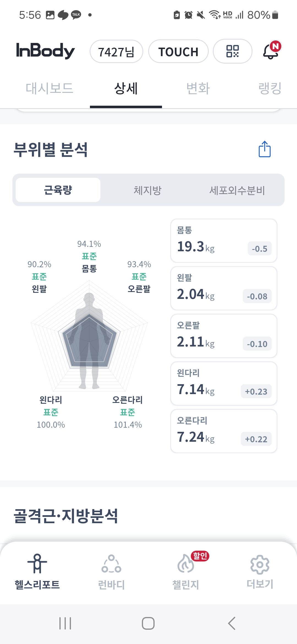Tap the Android back button
Image resolution: width=297 pixels, height=644 pixels.
coord(232,623)
